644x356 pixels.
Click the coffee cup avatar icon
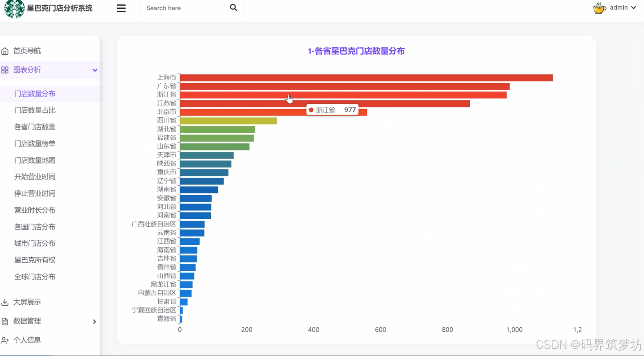tap(599, 8)
